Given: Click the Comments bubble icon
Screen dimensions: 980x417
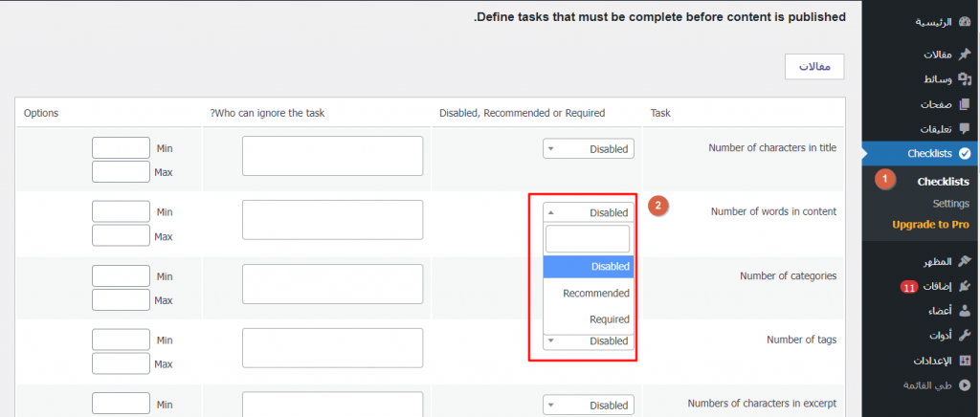Looking at the screenshot, I should coord(964,128).
